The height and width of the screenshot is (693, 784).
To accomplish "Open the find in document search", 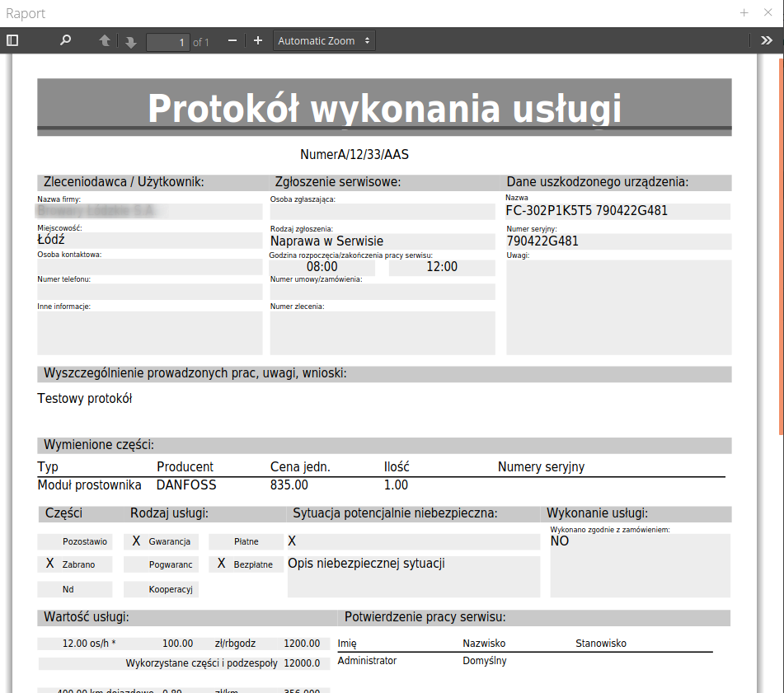I will click(65, 40).
